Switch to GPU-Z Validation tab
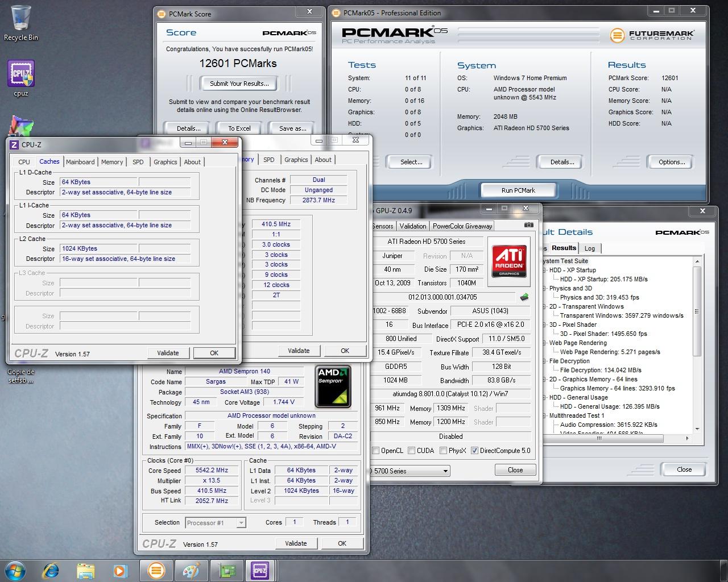The width and height of the screenshot is (728, 582). point(413,226)
